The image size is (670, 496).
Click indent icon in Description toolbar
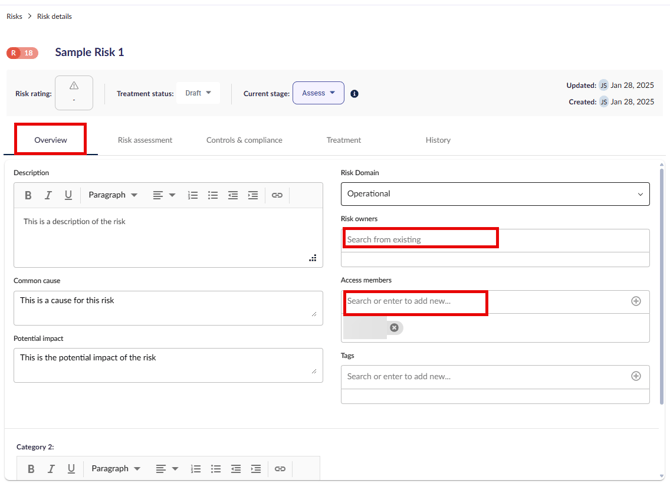click(253, 195)
